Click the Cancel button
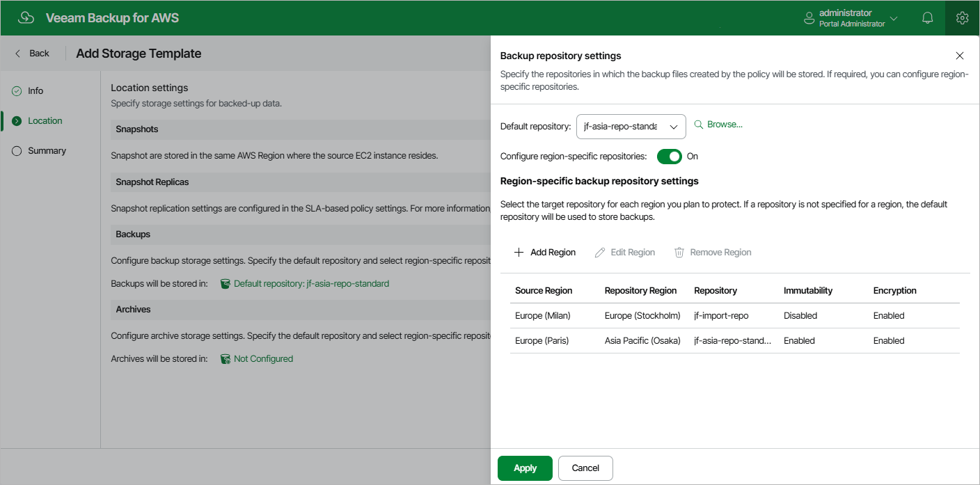 pos(585,468)
